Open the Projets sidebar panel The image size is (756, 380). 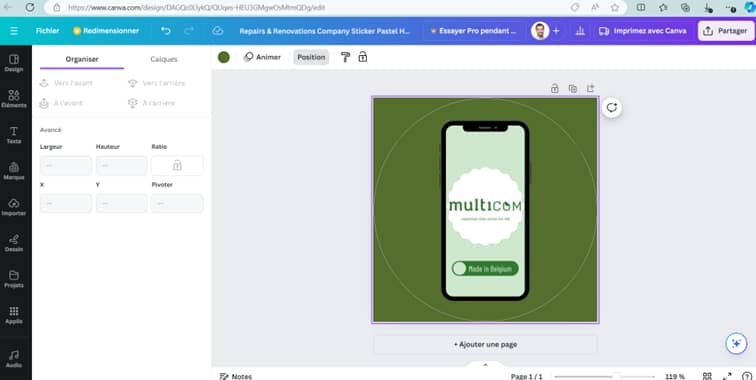coord(14,279)
